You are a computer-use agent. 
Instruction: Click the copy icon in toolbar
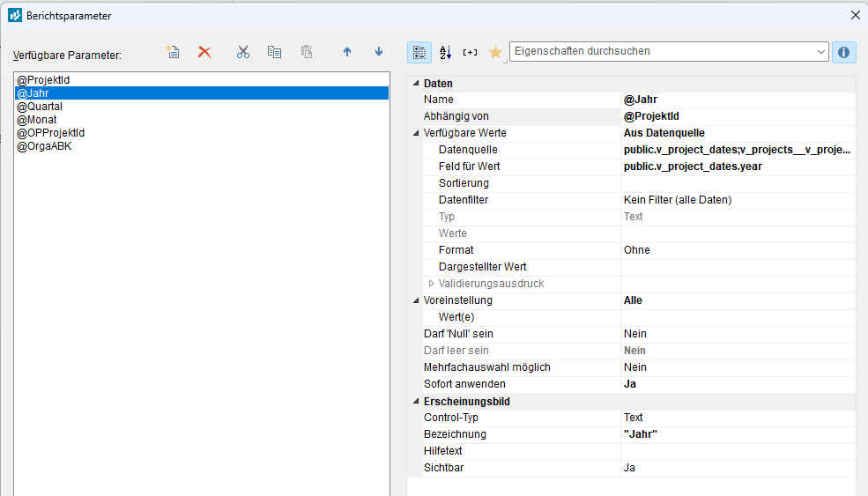[x=275, y=52]
